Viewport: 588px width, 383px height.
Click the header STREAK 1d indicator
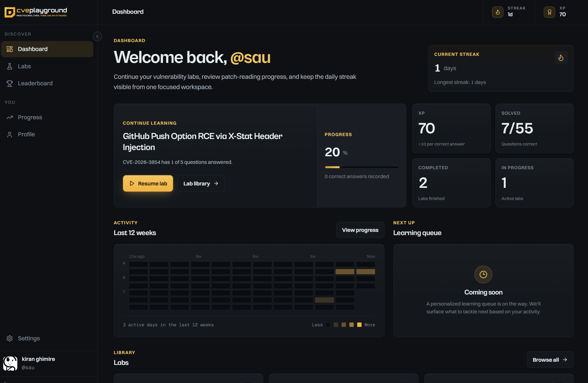[x=509, y=12]
